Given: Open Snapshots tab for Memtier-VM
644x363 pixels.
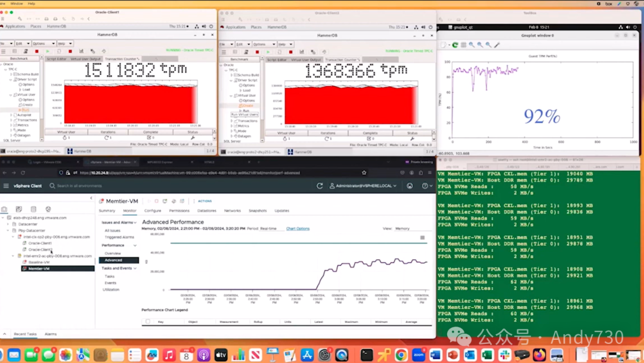Looking at the screenshot, I should [258, 211].
